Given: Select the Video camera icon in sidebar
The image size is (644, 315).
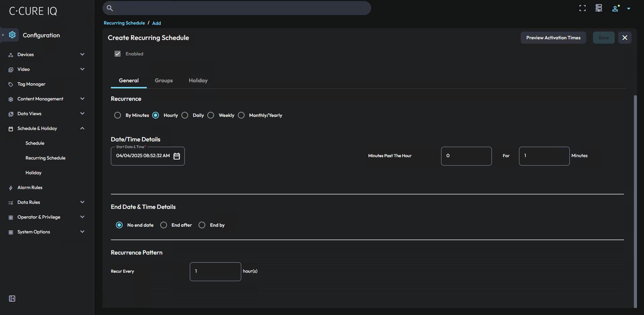Looking at the screenshot, I should 11,69.
